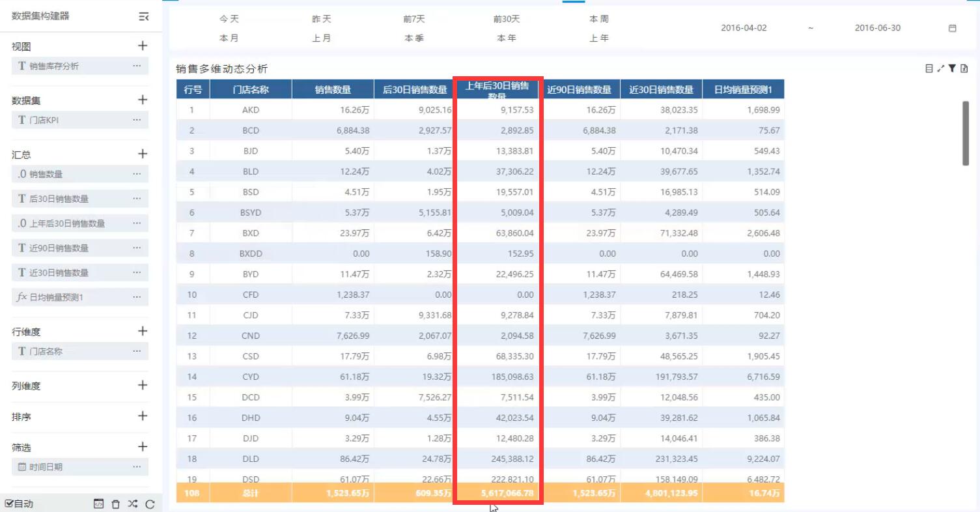Select the 前7天 quick date range

coord(414,20)
